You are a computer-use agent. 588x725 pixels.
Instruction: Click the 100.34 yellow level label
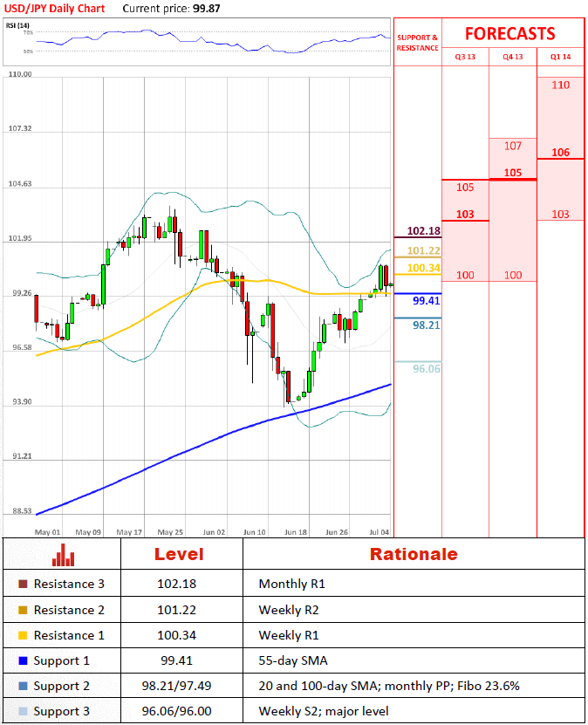[423, 268]
